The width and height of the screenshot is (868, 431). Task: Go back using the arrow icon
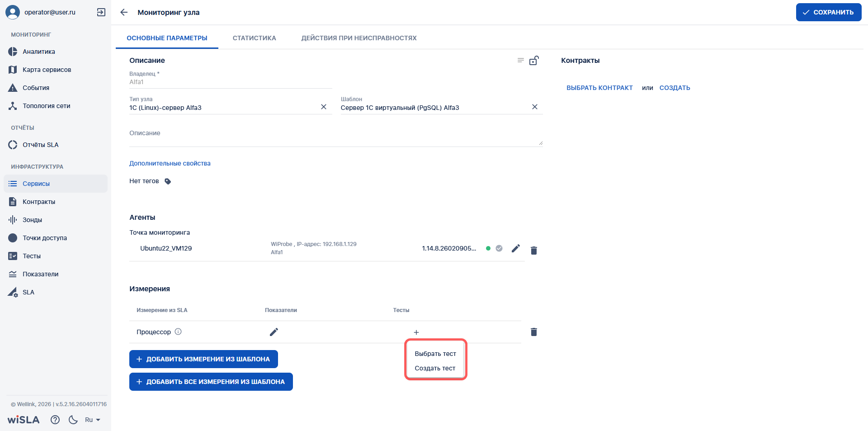pyautogui.click(x=124, y=12)
